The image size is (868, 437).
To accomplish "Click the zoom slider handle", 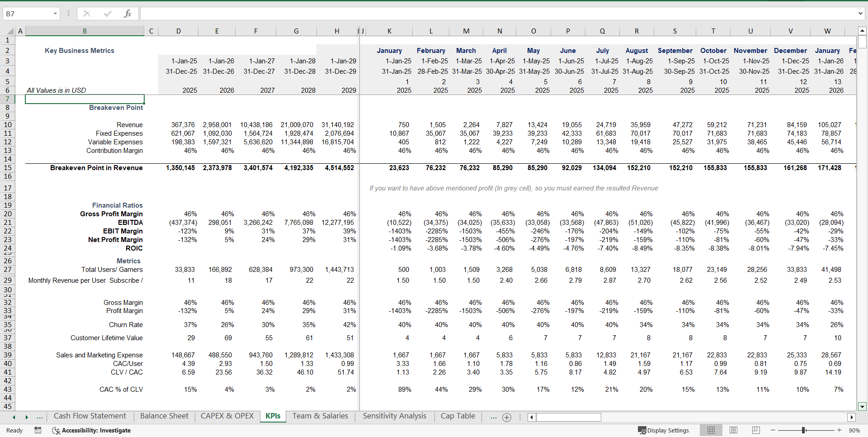I will [x=803, y=430].
